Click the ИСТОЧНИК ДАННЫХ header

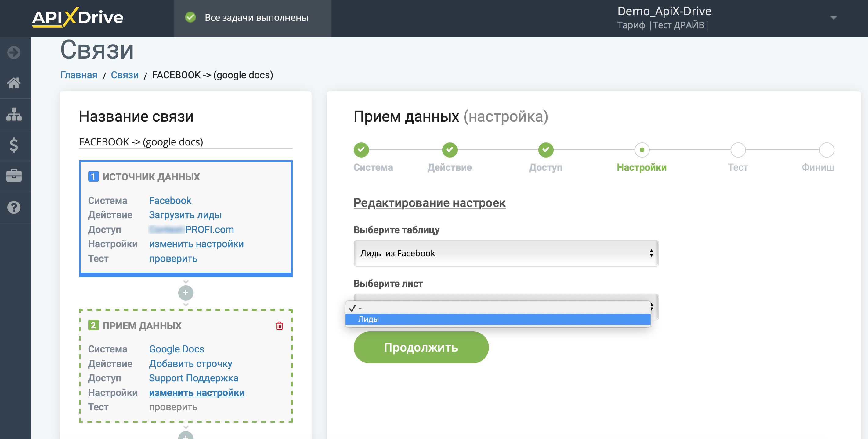(x=151, y=177)
